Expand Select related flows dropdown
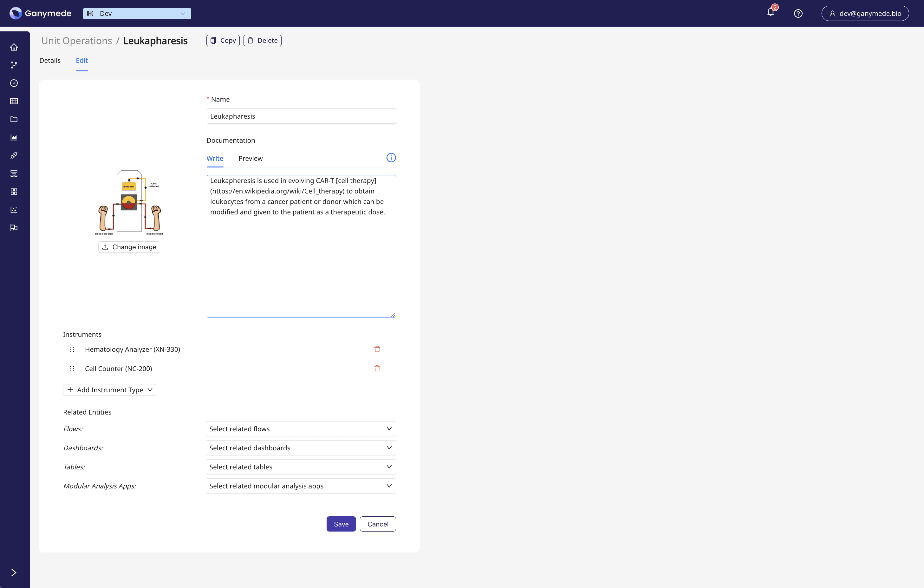 pos(301,429)
